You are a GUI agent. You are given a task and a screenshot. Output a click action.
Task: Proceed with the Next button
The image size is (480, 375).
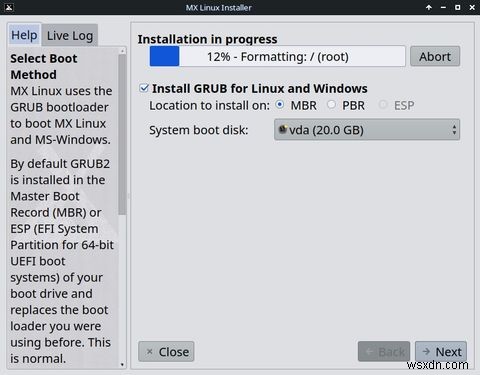coord(441,351)
